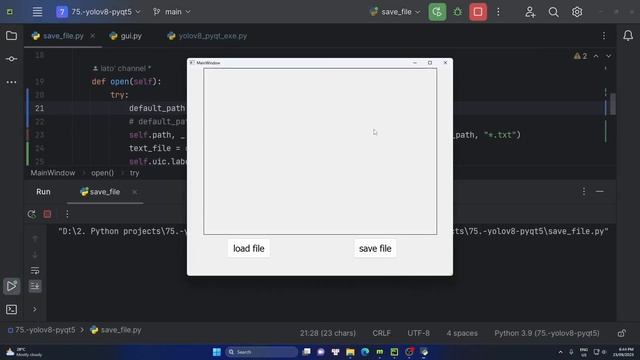The image size is (640, 360).
Task: Open Run panel toolbar more options
Action: [67, 214]
